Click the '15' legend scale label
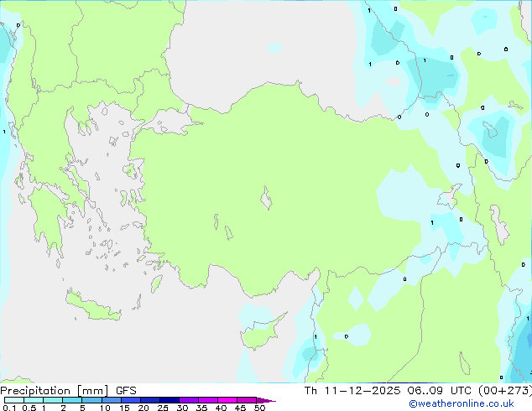The image size is (532, 411). [124, 408]
